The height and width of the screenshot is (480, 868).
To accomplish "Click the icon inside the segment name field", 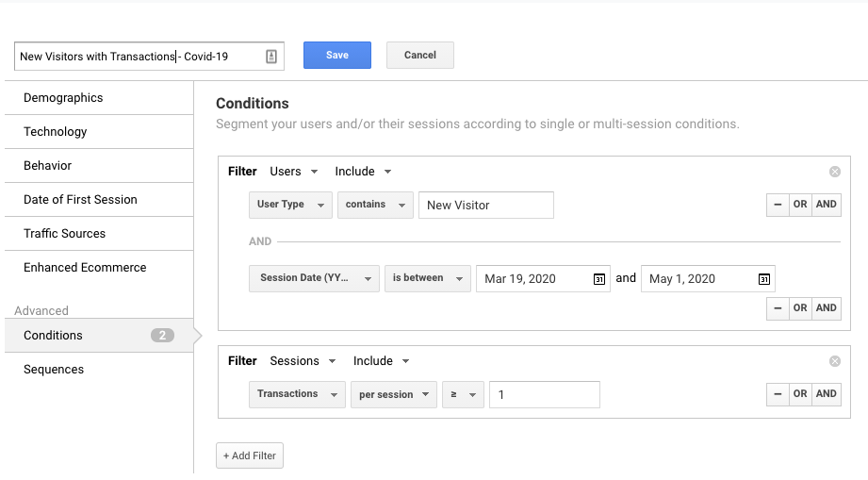I will [x=271, y=57].
